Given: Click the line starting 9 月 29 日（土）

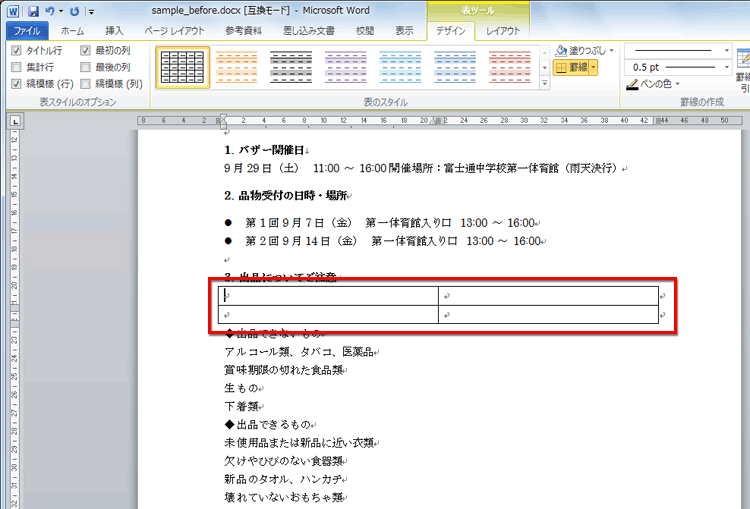Looking at the screenshot, I should [422, 168].
